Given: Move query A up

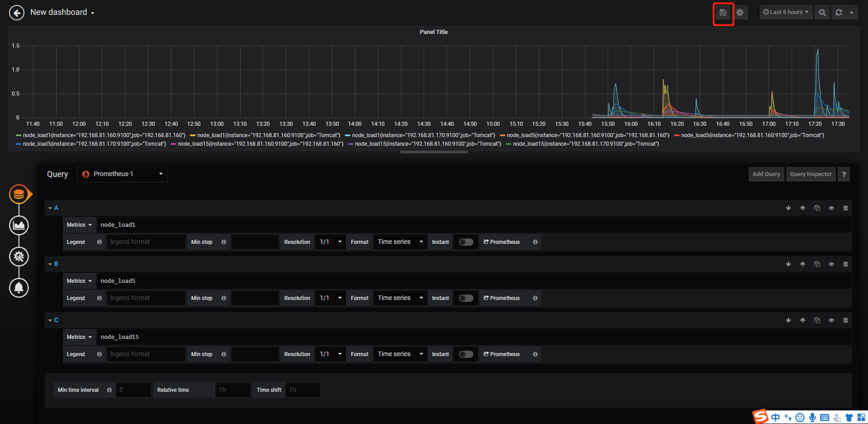Looking at the screenshot, I should click(803, 208).
